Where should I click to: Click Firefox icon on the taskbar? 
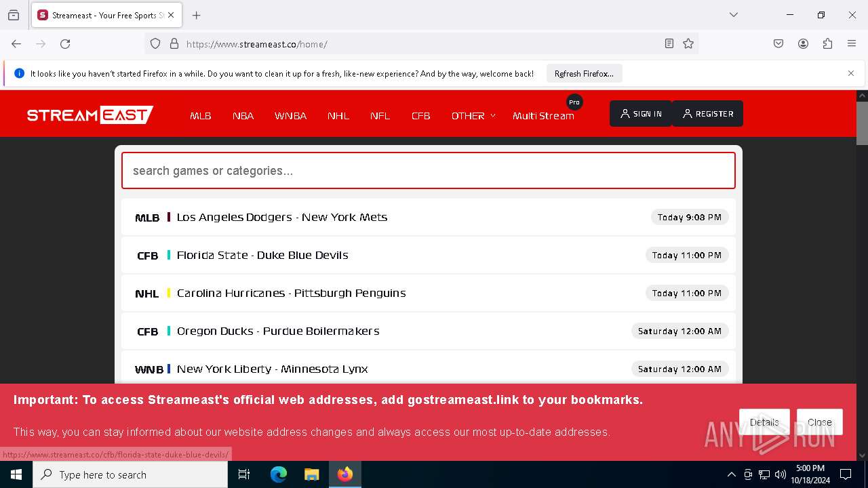[345, 474]
